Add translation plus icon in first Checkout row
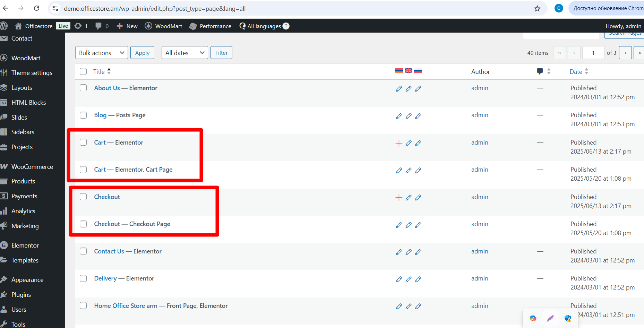Screen dimensions: 644x328 (399, 197)
